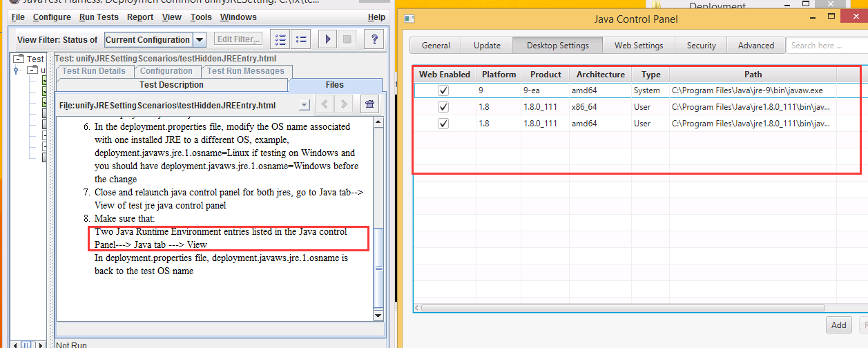The image size is (868, 348).
Task: Click the file path label text in Files pane
Action: pos(167,106)
